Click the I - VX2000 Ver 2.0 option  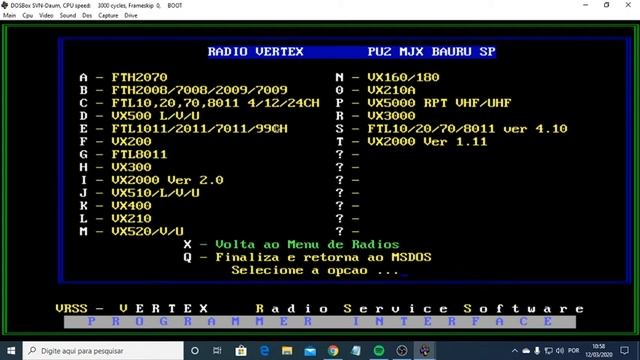point(151,180)
